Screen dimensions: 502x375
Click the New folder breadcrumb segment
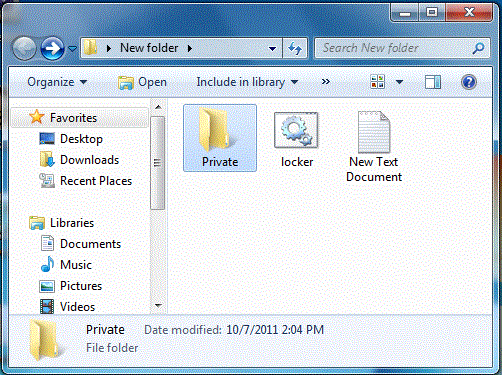coord(149,48)
